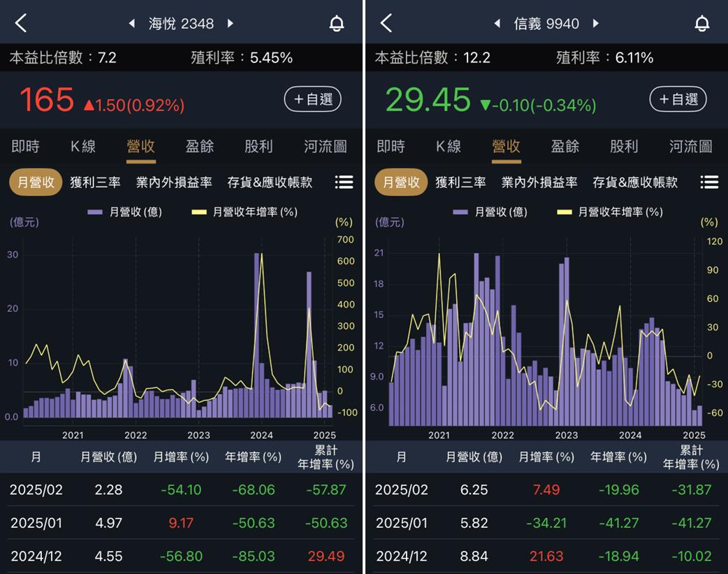
Task: Go back from the 海悅 2348 screen
Action: 21,23
